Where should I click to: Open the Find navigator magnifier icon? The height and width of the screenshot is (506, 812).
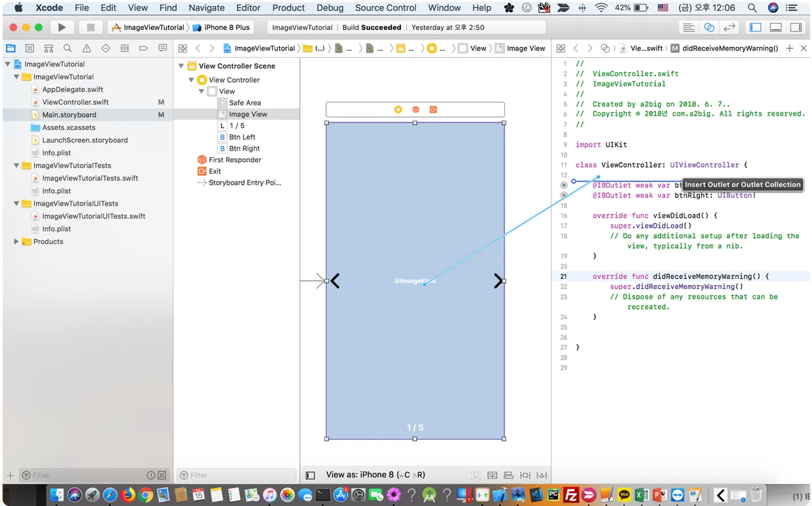pos(67,48)
